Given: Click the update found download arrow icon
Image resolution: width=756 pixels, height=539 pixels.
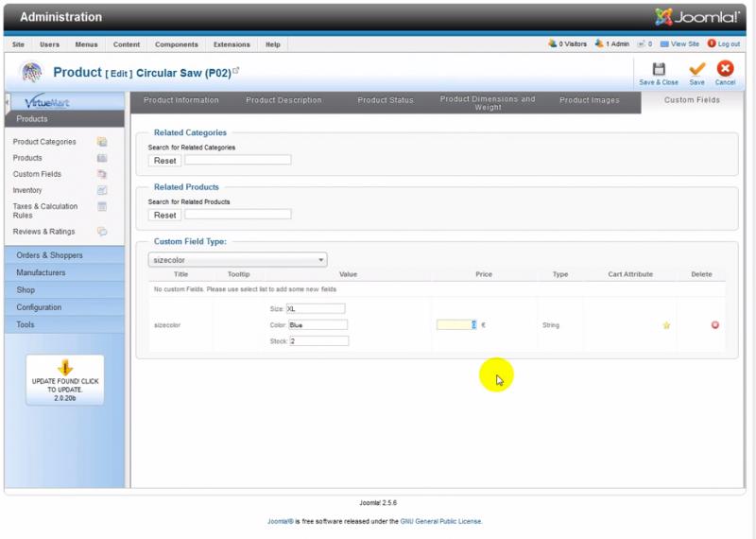Looking at the screenshot, I should [x=64, y=368].
